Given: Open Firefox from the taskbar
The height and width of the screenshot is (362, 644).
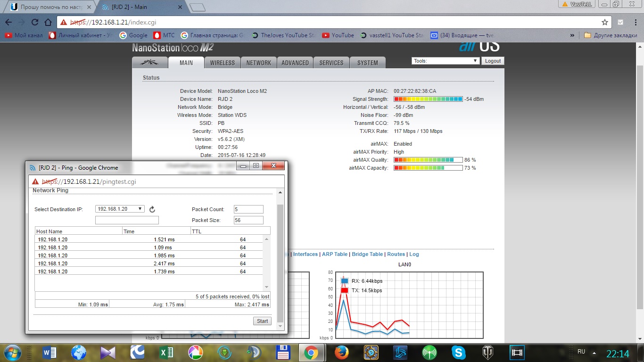Looking at the screenshot, I should (x=341, y=352).
